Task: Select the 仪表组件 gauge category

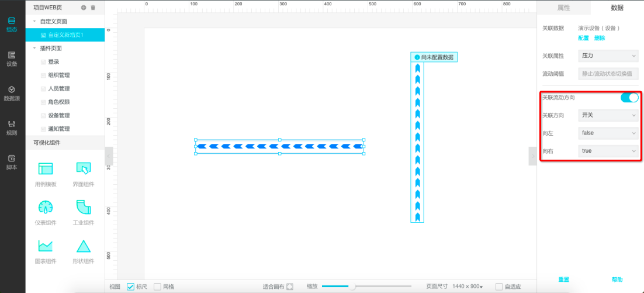Action: click(46, 213)
